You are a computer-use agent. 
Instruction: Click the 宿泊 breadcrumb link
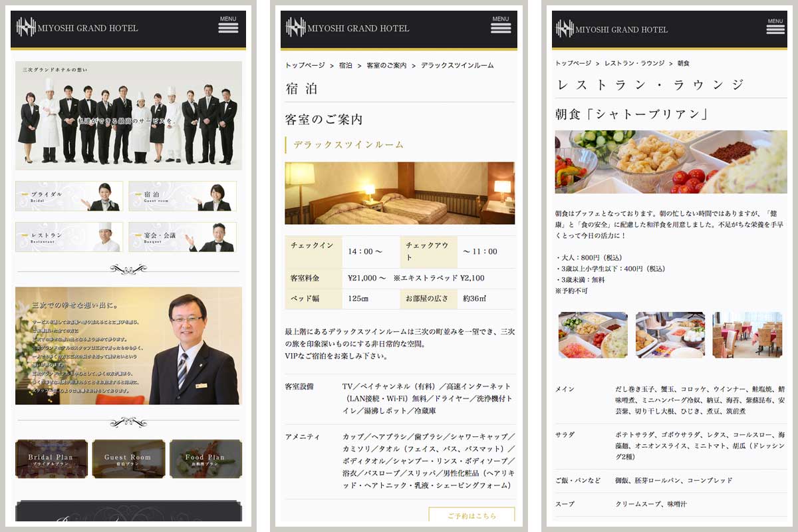pyautogui.click(x=346, y=66)
